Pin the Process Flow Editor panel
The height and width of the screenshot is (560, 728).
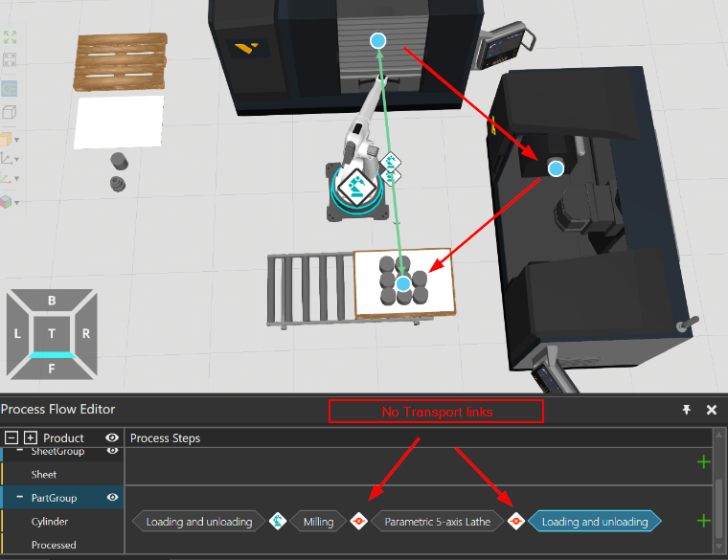pos(686,410)
